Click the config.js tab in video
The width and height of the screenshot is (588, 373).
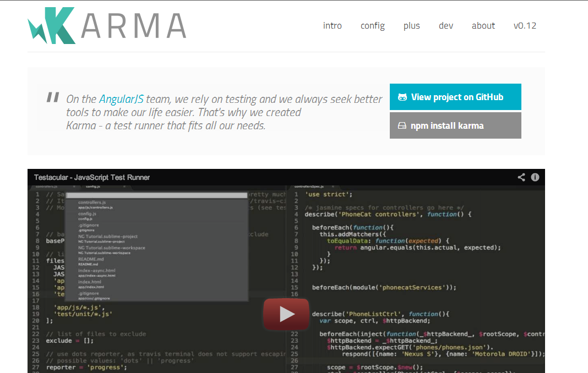tap(93, 186)
